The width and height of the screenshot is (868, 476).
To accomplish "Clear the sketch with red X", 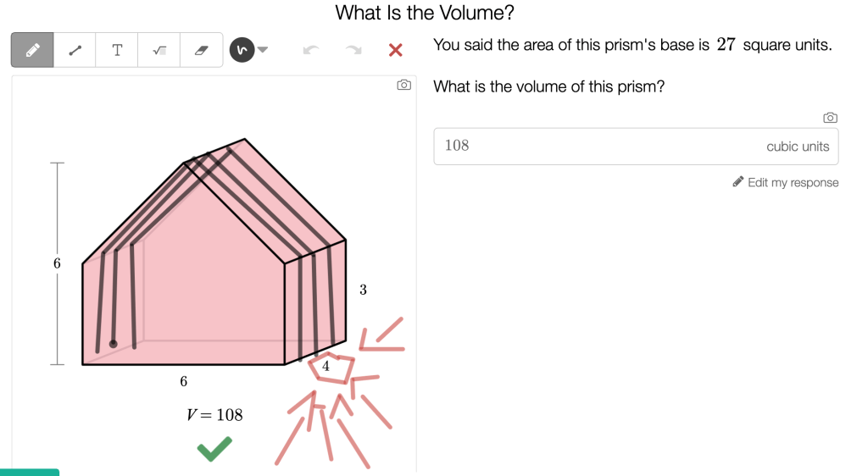I will (x=395, y=50).
